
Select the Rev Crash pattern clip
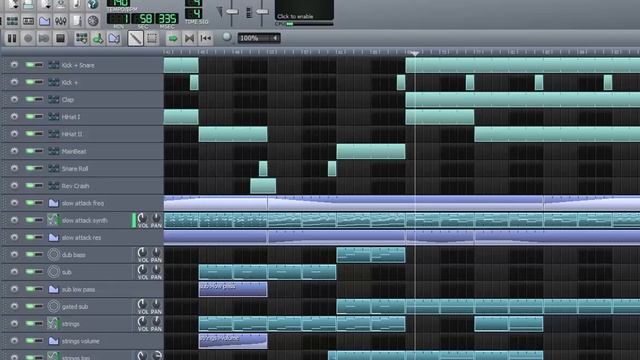click(x=263, y=186)
